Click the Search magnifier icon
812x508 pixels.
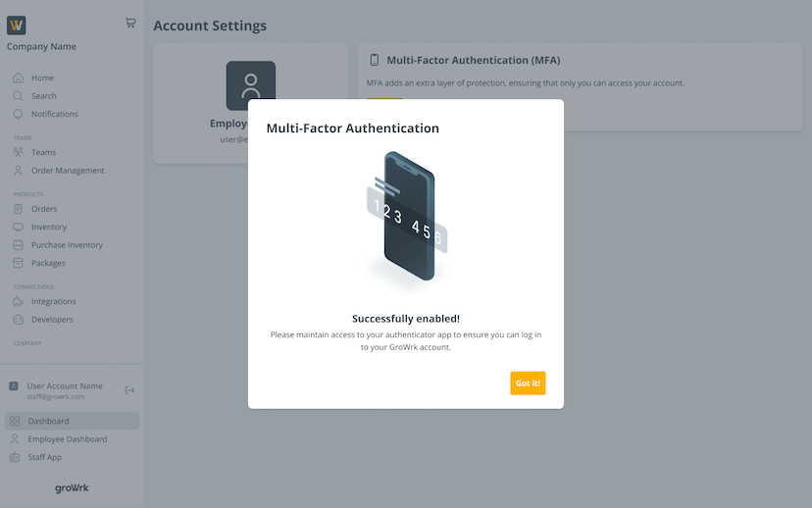pyautogui.click(x=18, y=96)
